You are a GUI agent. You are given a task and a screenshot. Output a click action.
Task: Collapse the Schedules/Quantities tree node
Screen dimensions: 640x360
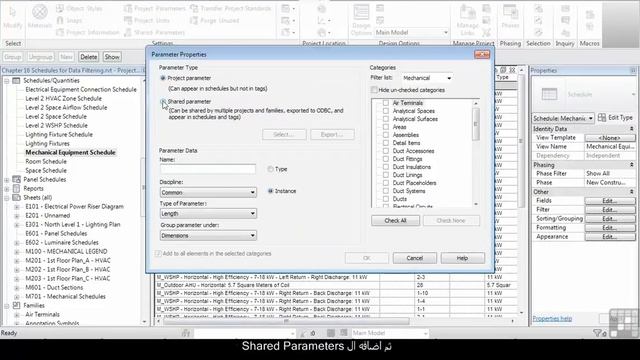point(7,81)
